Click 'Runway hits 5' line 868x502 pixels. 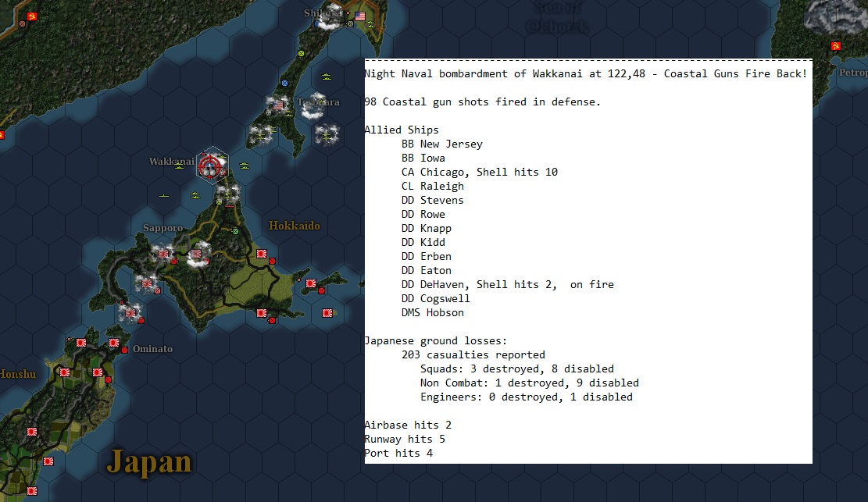tap(405, 439)
